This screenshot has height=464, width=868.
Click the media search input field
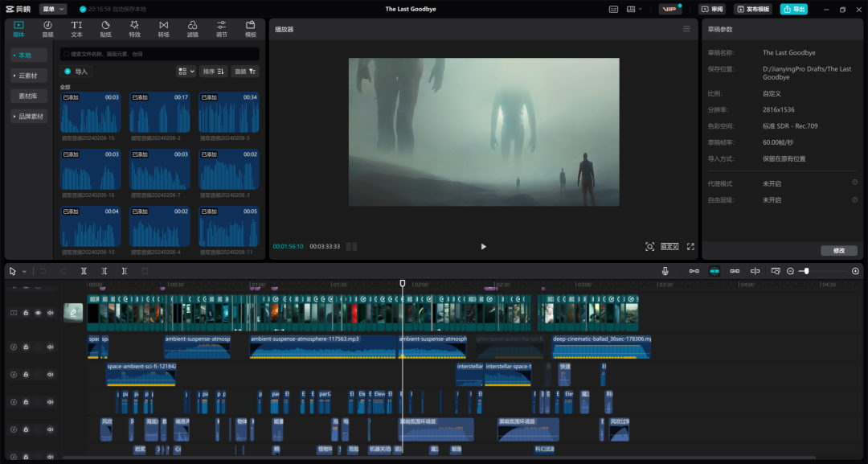pyautogui.click(x=159, y=54)
